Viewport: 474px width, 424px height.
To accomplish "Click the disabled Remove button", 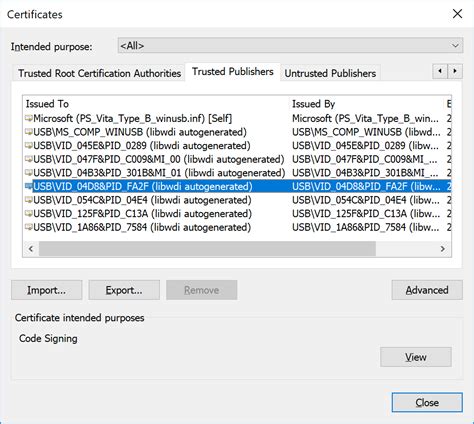I will tap(202, 290).
